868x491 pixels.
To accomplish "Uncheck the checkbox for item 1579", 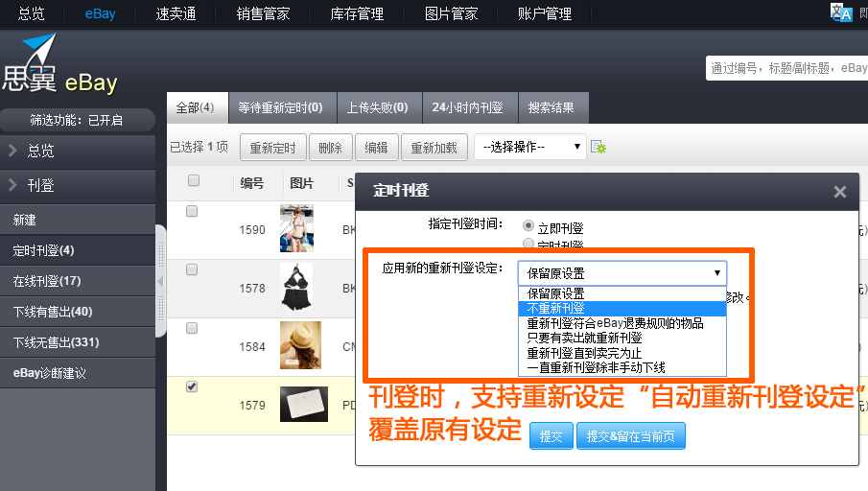I will click(192, 386).
